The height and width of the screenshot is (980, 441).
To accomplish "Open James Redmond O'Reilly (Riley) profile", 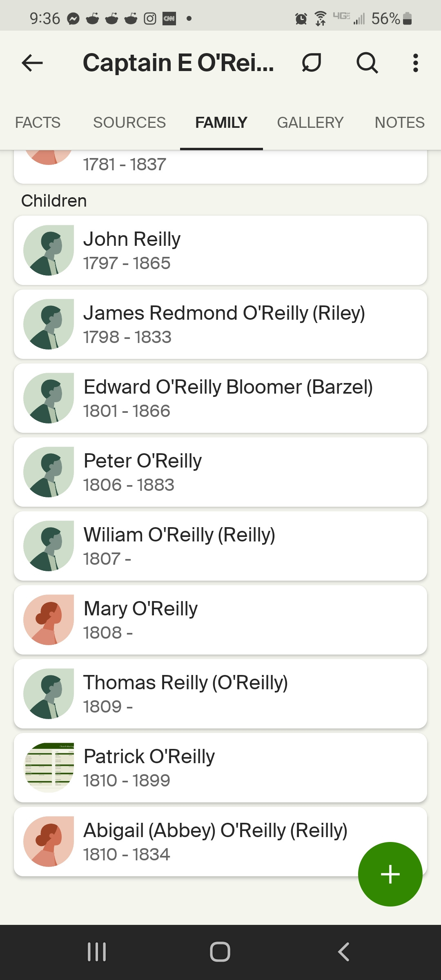I will pos(220,324).
